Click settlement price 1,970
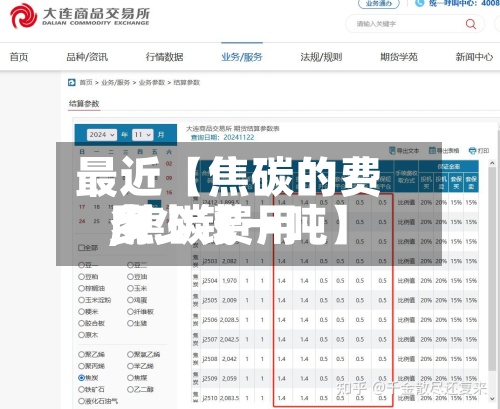The height and width of the screenshot is (409, 500). click(230, 281)
